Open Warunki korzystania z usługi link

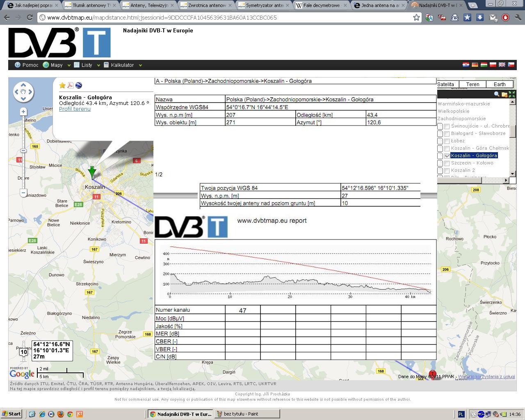[486, 377]
